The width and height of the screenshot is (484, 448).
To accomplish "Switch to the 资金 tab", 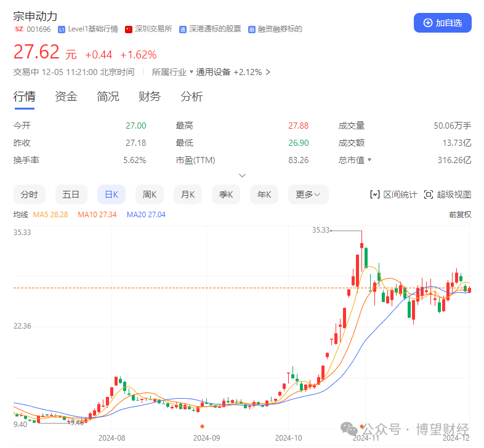I will (66, 97).
